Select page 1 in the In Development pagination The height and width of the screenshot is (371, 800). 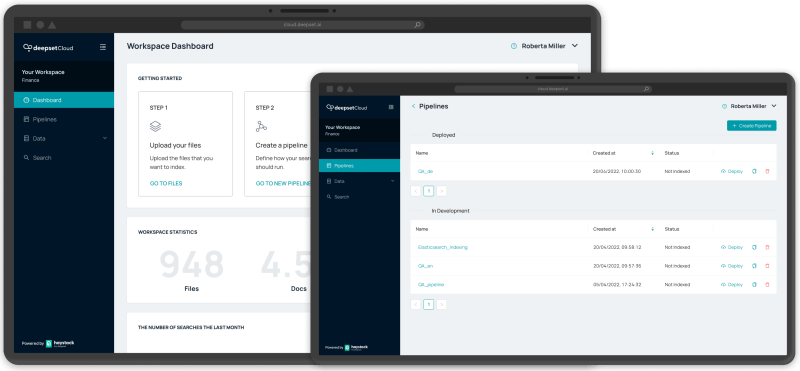pos(429,305)
